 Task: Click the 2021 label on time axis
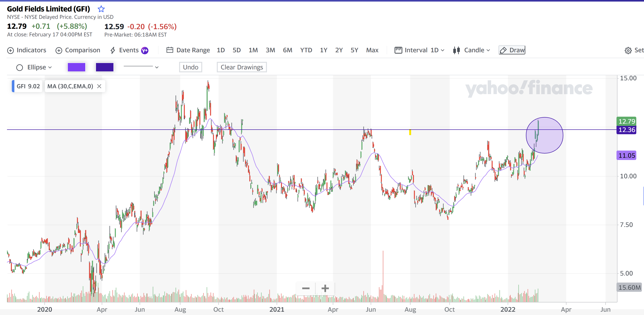tap(277, 310)
